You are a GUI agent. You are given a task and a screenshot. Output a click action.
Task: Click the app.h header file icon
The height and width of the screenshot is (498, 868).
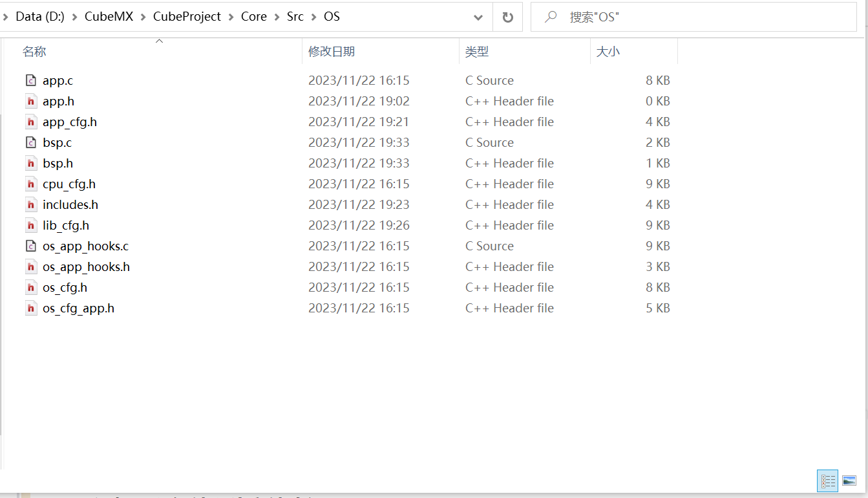30,101
